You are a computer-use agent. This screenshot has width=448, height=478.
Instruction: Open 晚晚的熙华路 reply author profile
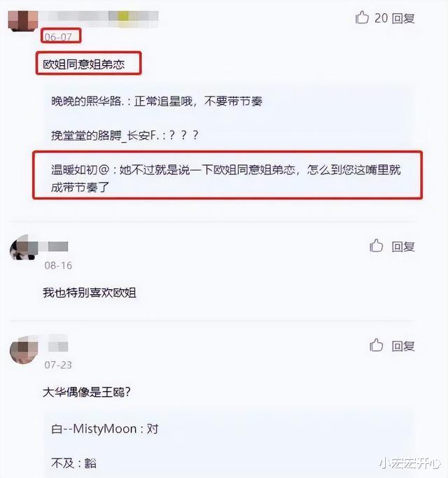[x=87, y=101]
